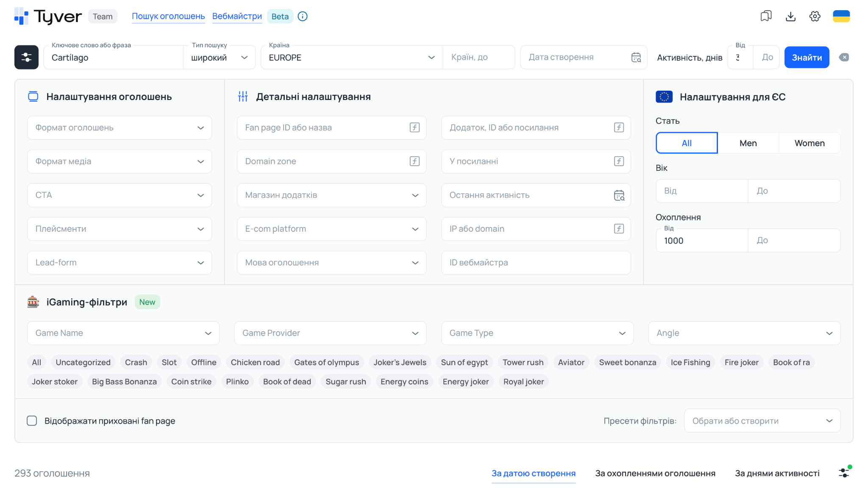
Task: Select All gender option
Action: (687, 143)
